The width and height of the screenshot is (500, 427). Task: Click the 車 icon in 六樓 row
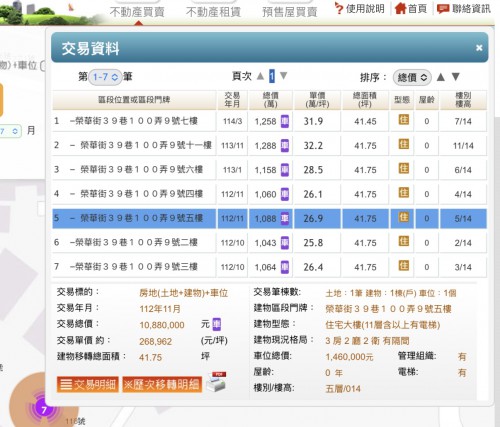point(285,170)
